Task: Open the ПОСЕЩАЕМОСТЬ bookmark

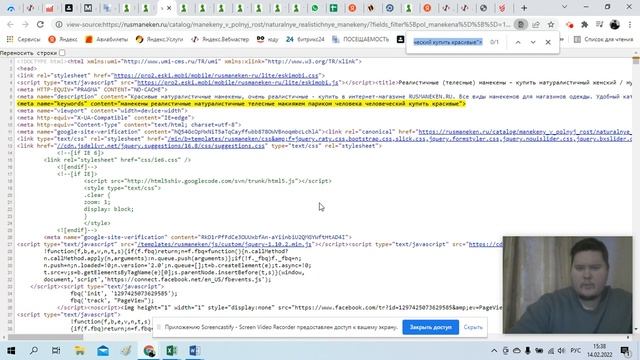Action: 361,39
